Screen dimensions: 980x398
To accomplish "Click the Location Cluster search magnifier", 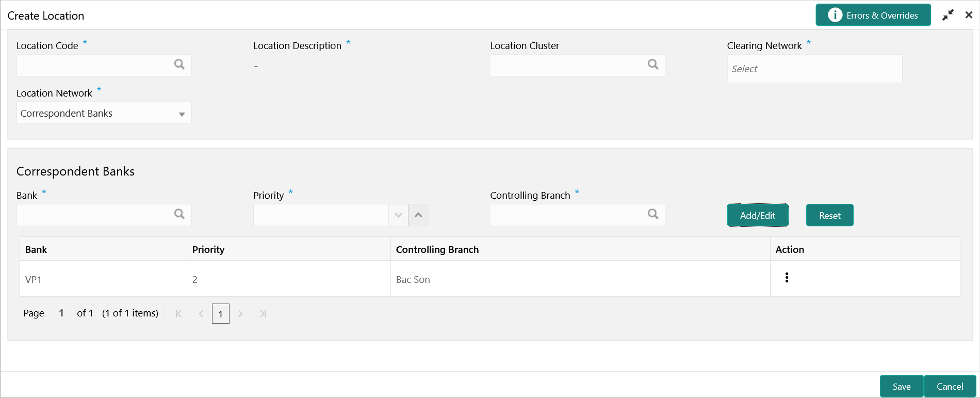I will pos(653,65).
